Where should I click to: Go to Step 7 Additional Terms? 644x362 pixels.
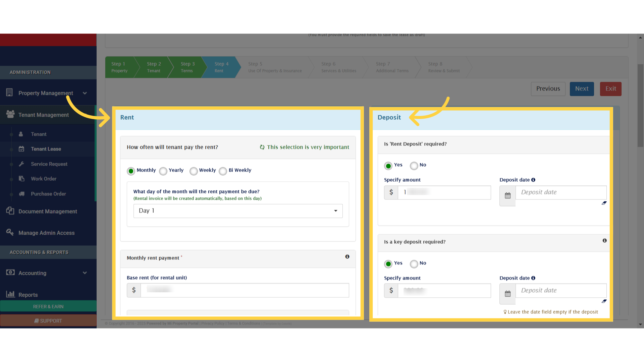point(392,67)
